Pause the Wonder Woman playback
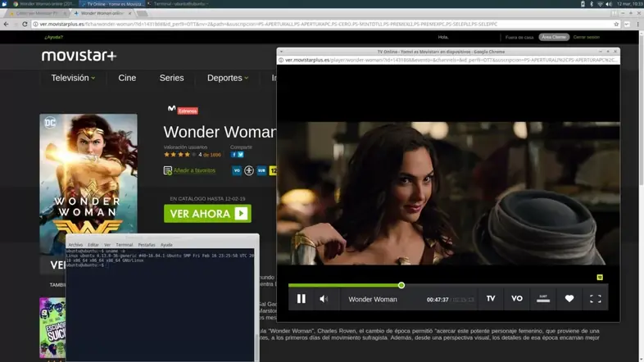This screenshot has height=362, width=644. point(301,299)
